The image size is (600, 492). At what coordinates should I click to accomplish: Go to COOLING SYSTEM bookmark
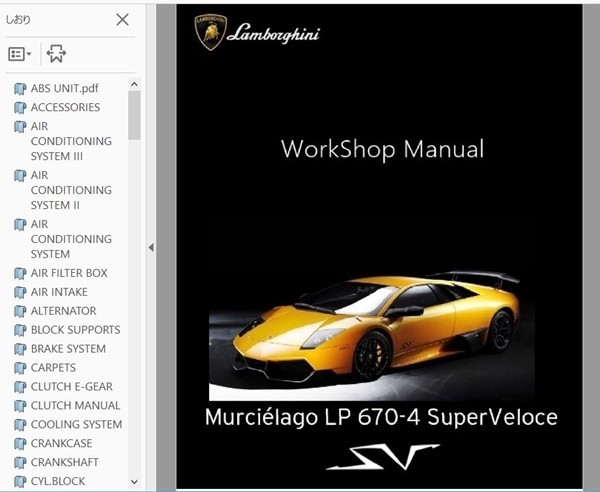(x=76, y=424)
